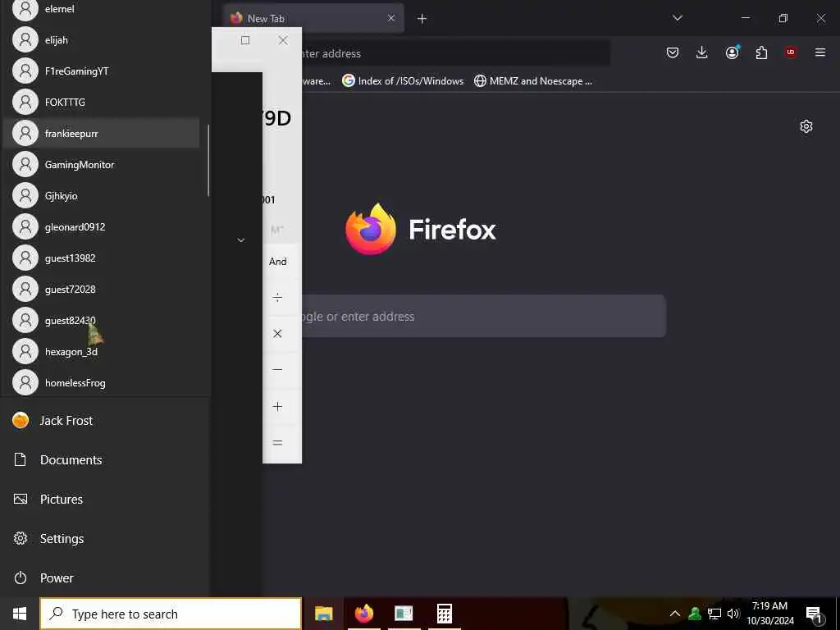Open the Jack Frost account menu
Viewport: 840px width, 630px height.
click(105, 421)
